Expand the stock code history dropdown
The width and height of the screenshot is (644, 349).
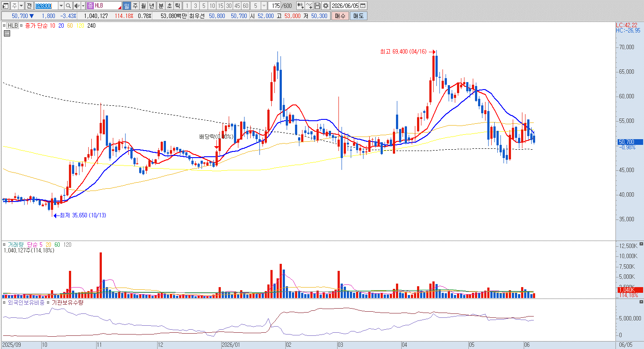point(61,6)
